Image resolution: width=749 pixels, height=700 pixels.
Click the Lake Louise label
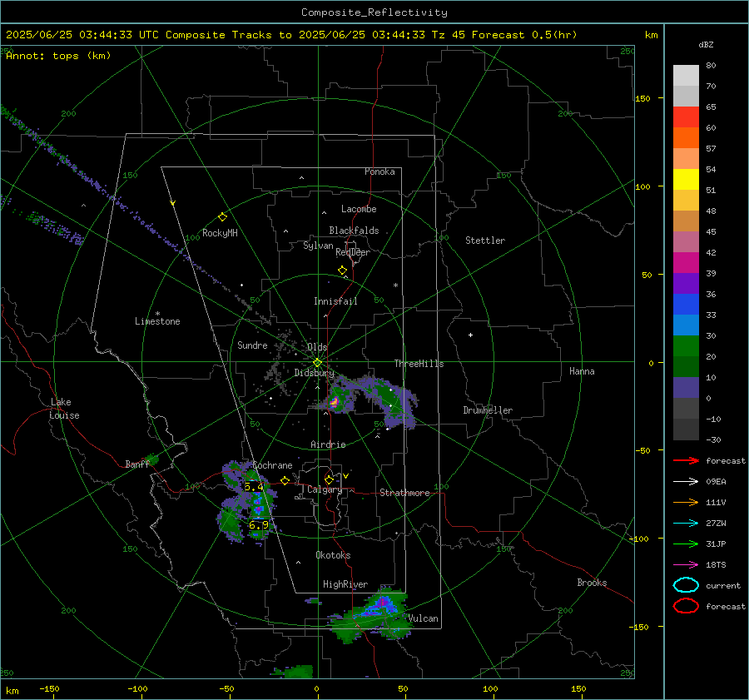point(64,409)
